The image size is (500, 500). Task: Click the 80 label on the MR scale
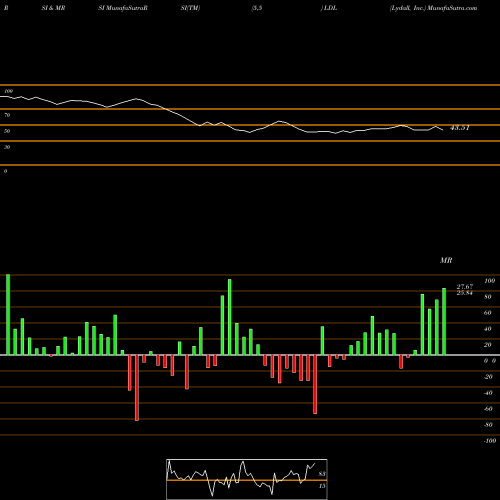(x=487, y=297)
